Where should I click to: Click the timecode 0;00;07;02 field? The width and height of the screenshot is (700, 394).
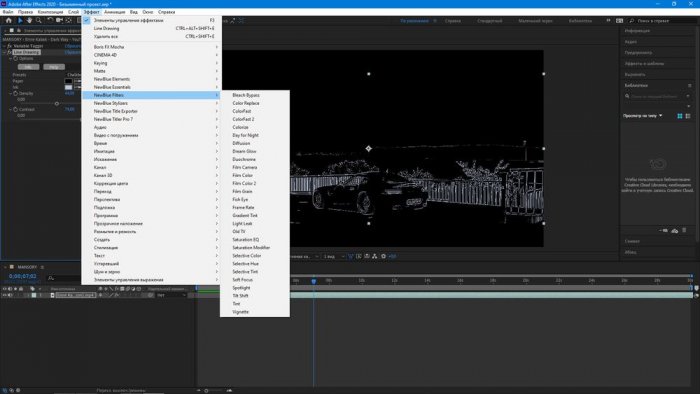tap(23, 276)
